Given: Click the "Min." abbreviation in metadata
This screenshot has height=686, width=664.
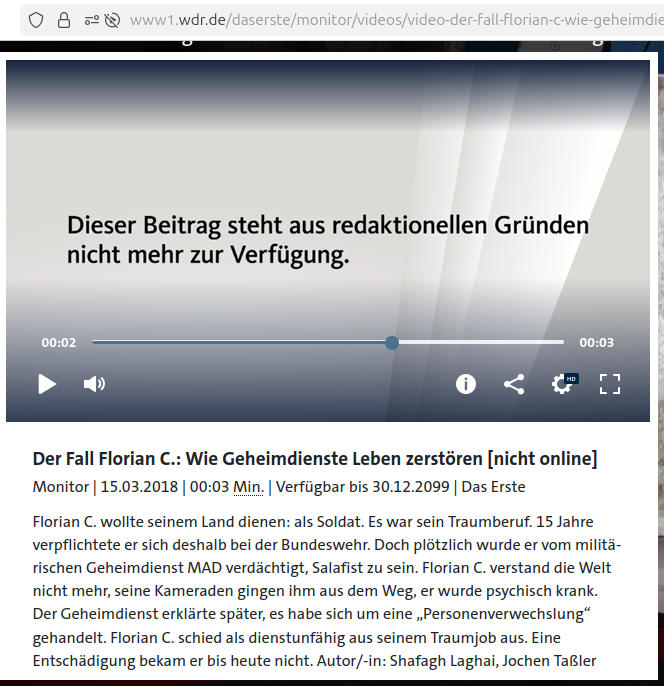Looking at the screenshot, I should pos(248,487).
